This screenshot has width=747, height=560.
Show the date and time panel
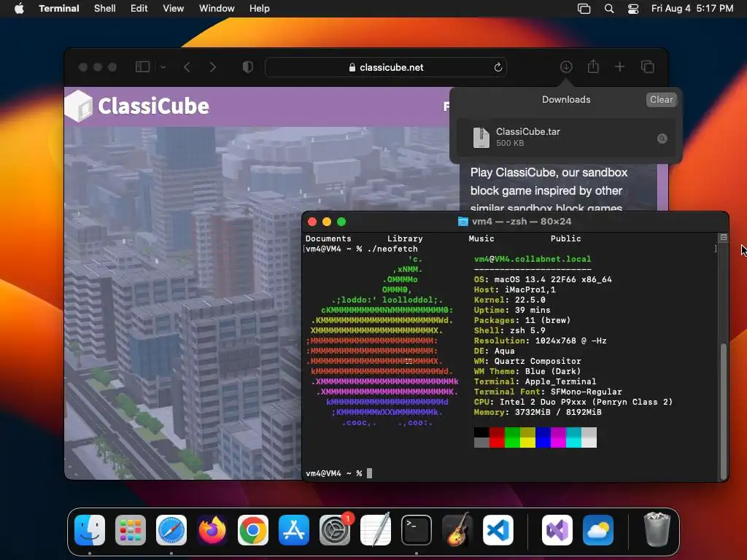pos(692,8)
